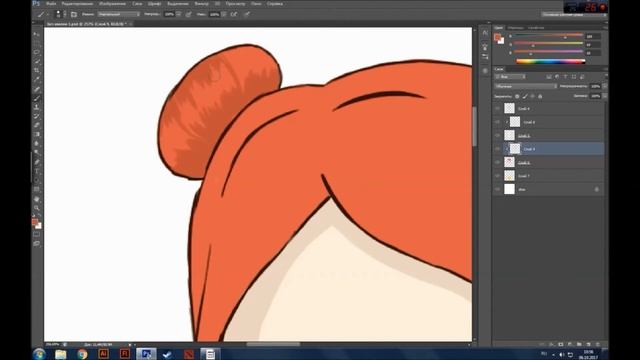Select the Healing Brush tool
This screenshot has width=640, height=360.
[x=37, y=89]
